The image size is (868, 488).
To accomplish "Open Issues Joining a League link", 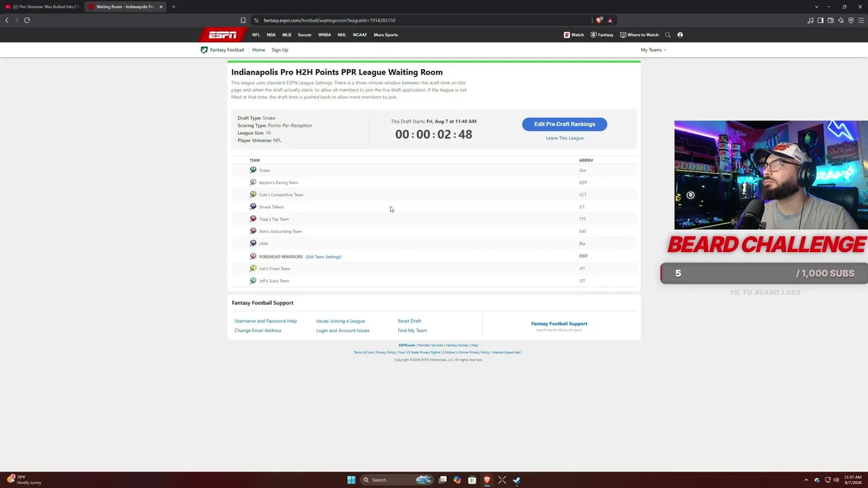I will pos(340,321).
